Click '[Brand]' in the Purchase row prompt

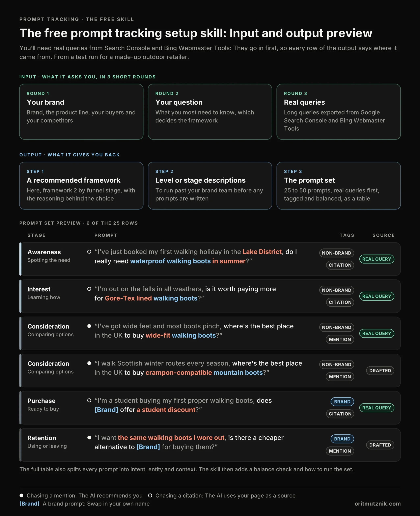click(x=106, y=410)
